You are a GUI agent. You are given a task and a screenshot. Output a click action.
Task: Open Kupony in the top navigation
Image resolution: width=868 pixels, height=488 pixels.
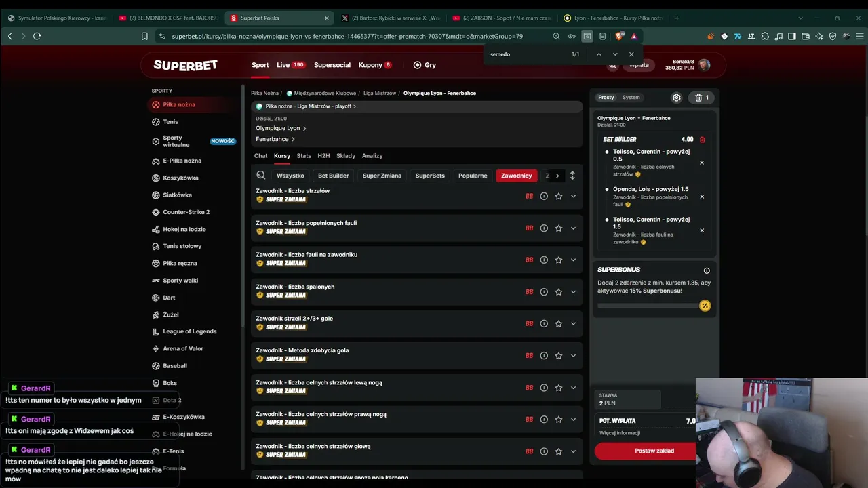click(375, 65)
